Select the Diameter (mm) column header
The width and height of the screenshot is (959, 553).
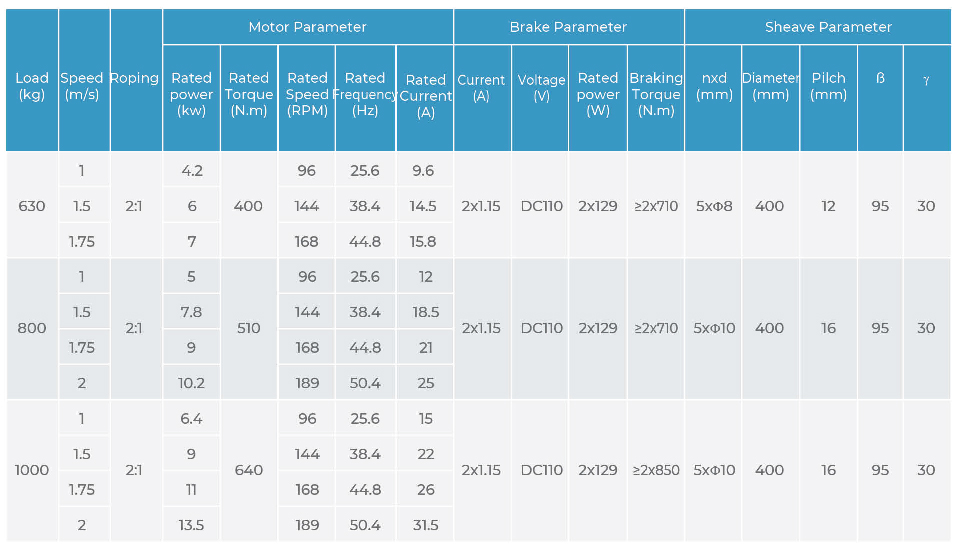[x=770, y=86]
